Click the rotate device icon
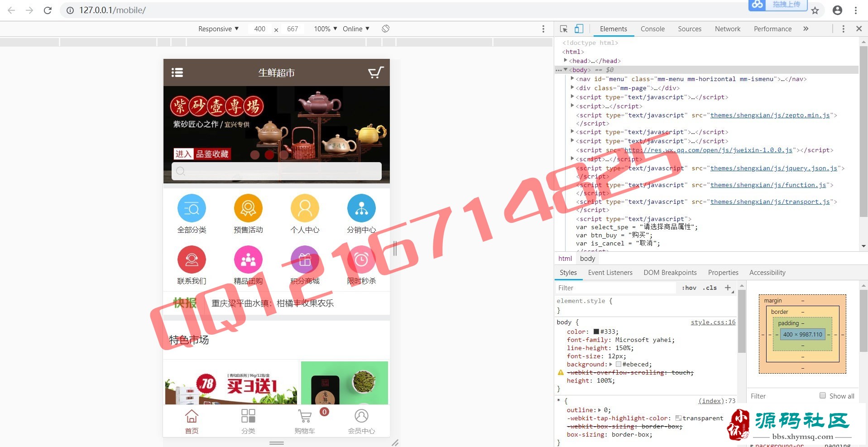 click(x=385, y=29)
